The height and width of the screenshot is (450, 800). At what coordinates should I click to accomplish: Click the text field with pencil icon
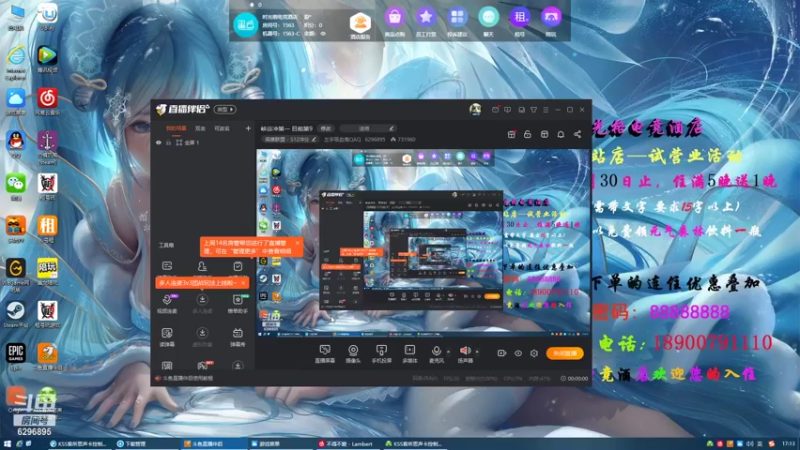point(367,129)
